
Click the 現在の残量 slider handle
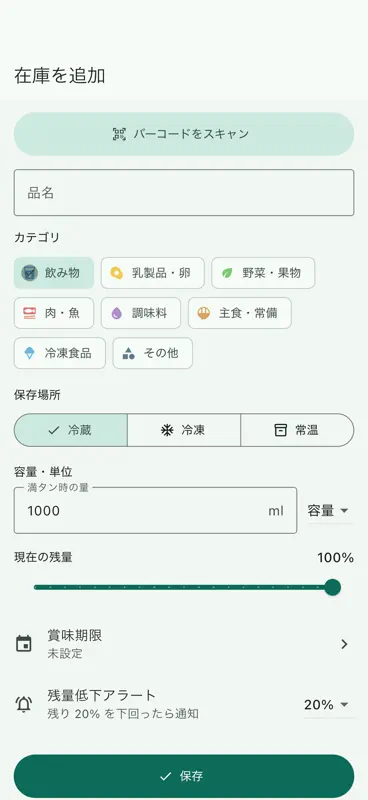(333, 587)
